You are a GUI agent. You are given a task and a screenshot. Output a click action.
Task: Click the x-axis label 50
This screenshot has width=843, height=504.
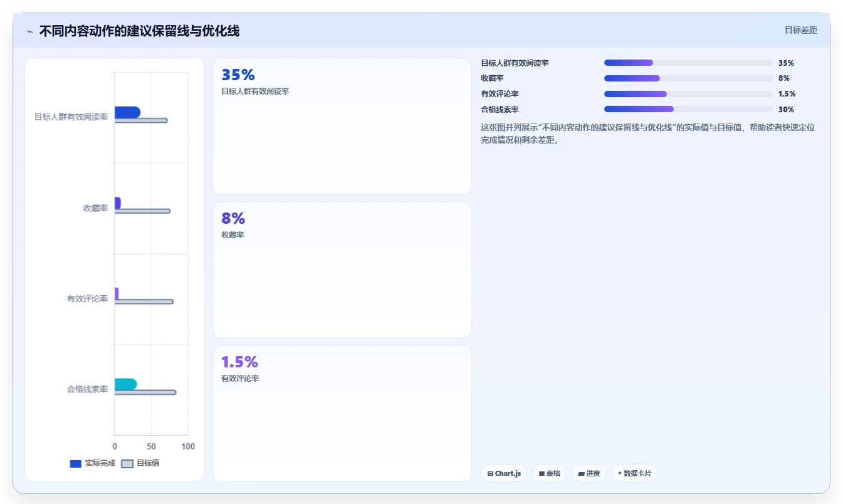point(151,446)
